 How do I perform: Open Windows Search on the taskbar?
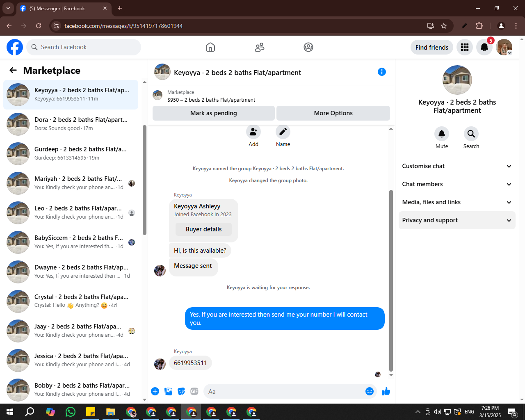click(x=30, y=412)
